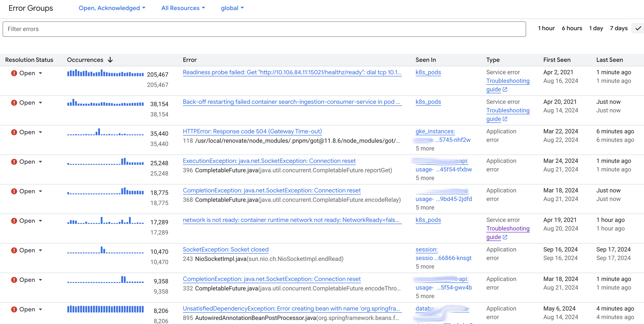Screen dimensions: 644x324
Task: Select the 1 hour time range
Action: [546, 28]
